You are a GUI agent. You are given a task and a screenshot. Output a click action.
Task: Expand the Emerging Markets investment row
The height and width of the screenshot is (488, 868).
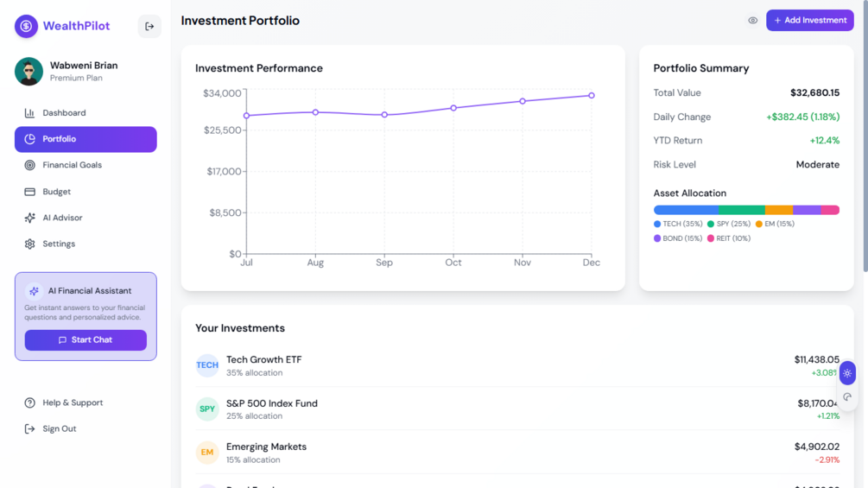pos(516,453)
